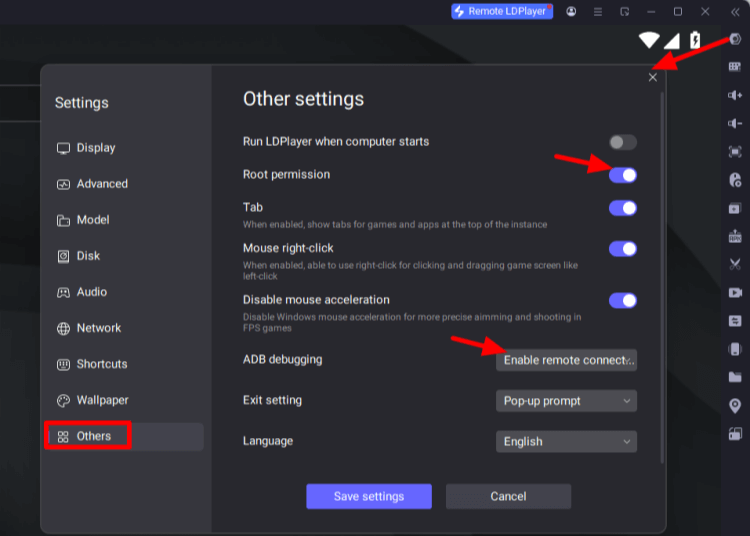This screenshot has width=750, height=536.
Task: Turn off Mouse right-click toggle
Action: (622, 249)
